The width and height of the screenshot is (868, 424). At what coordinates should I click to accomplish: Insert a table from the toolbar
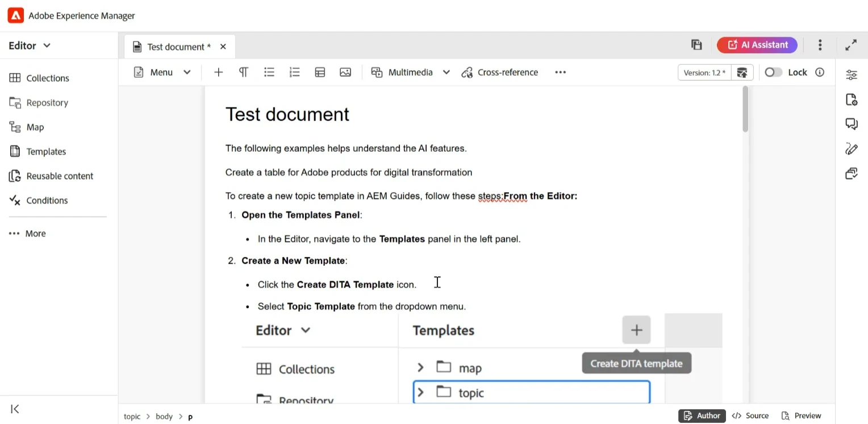(x=320, y=72)
